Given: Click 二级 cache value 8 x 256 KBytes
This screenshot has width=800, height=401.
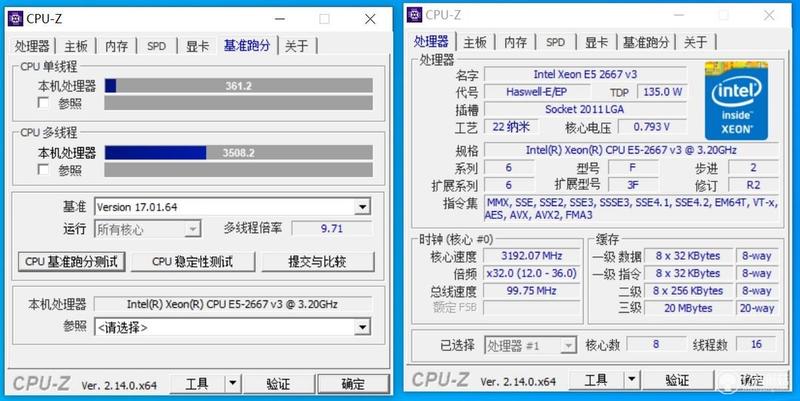Looking at the screenshot, I should 688,291.
